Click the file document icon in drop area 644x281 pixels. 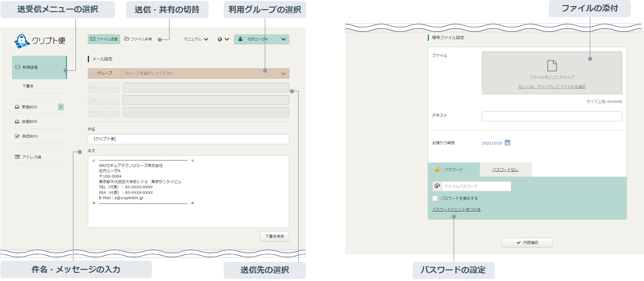tap(552, 66)
